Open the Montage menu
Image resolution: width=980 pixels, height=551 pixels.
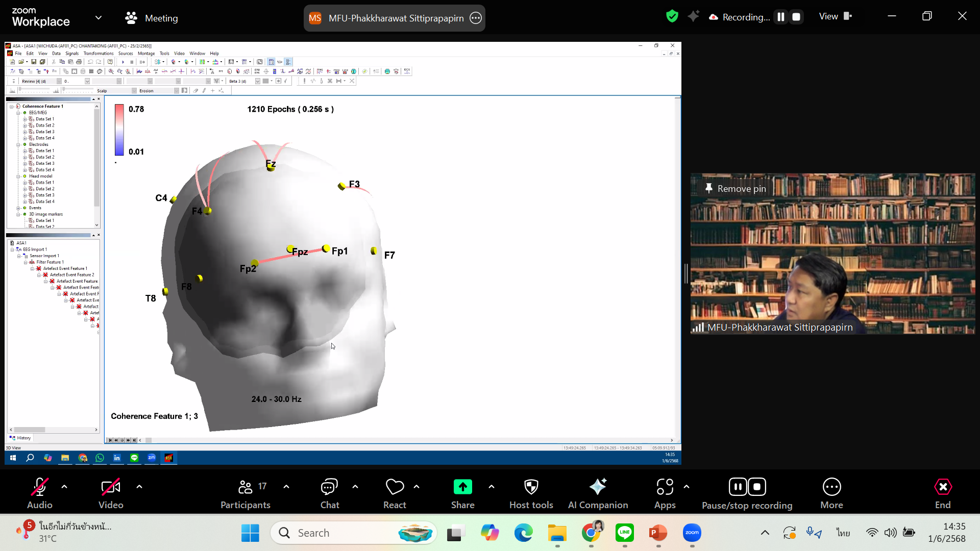click(146, 53)
